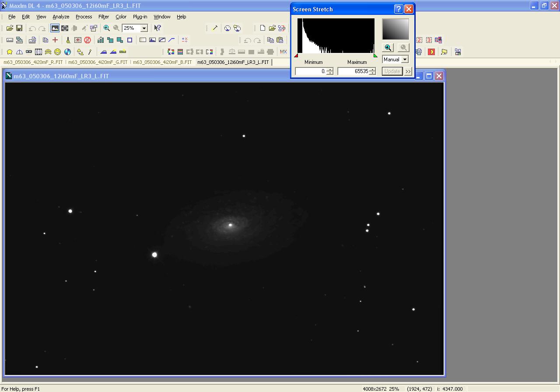Click the Save floppy disk icon
This screenshot has width=560, height=392.
click(19, 28)
